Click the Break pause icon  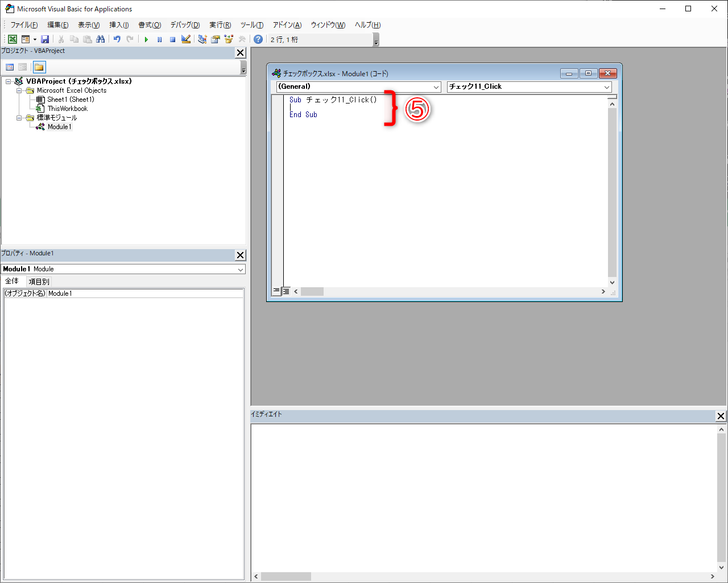click(159, 39)
